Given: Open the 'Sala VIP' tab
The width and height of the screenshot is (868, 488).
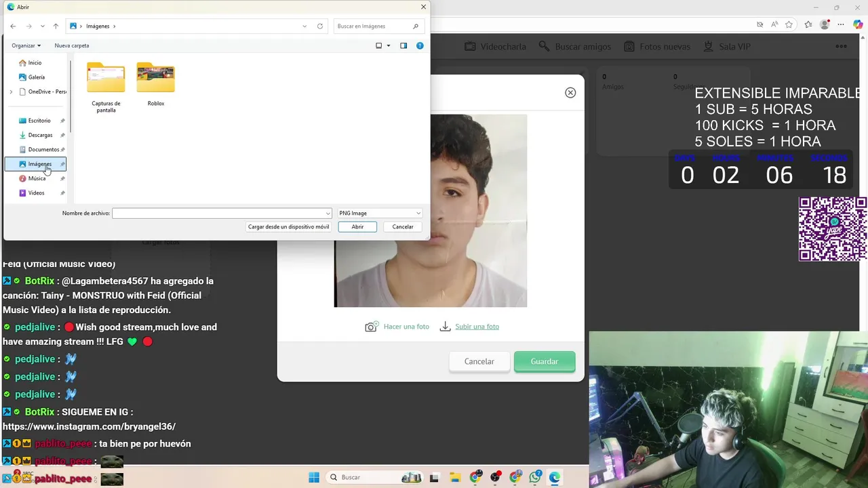Looking at the screenshot, I should click(726, 47).
